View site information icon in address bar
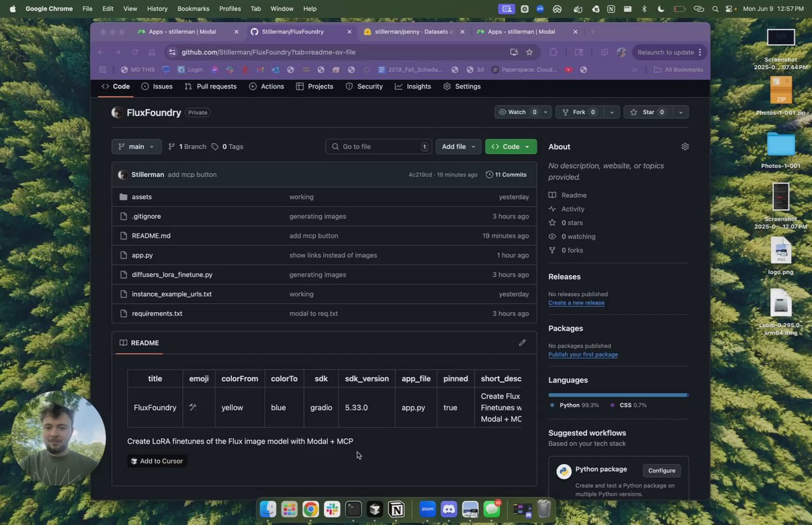Screen dimensions: 812x525 (172, 52)
